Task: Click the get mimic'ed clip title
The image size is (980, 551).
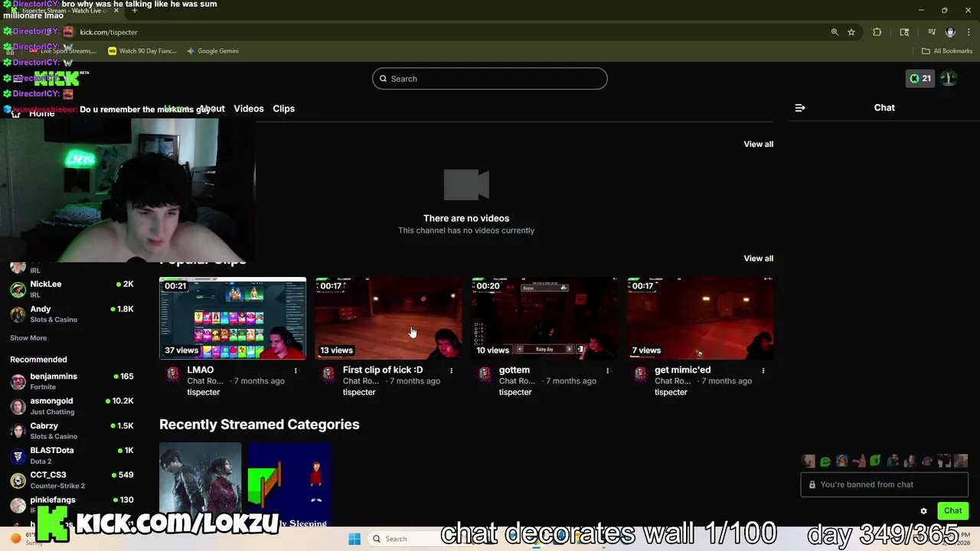Action: 683,370
